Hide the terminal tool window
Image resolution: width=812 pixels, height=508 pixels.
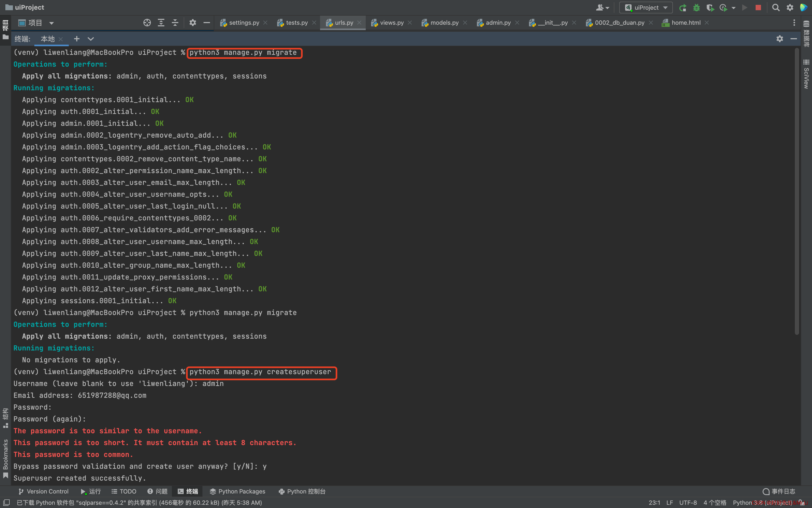point(793,39)
